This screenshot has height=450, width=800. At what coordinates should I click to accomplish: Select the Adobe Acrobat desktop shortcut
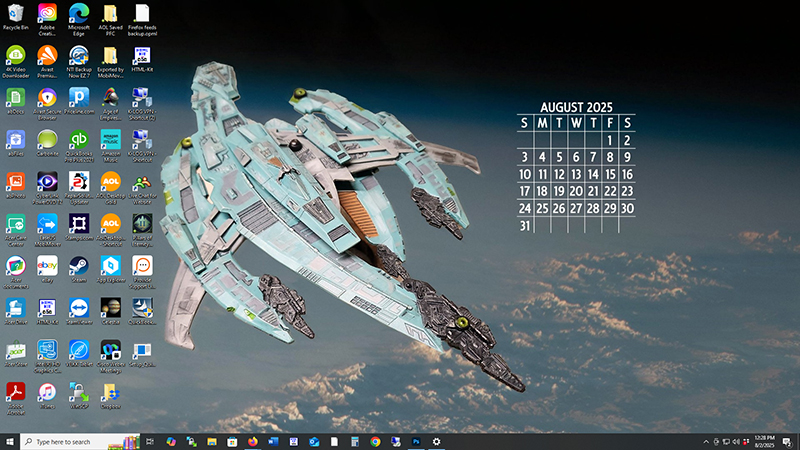click(x=16, y=398)
